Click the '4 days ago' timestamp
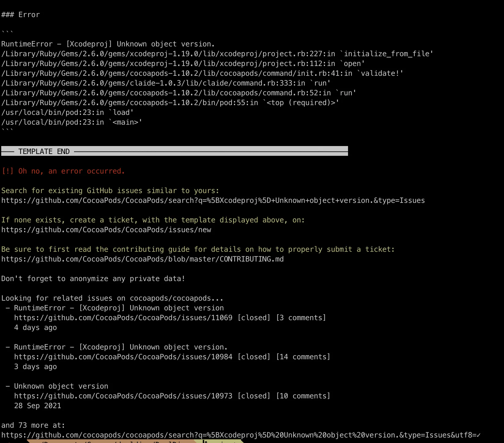 click(x=35, y=328)
